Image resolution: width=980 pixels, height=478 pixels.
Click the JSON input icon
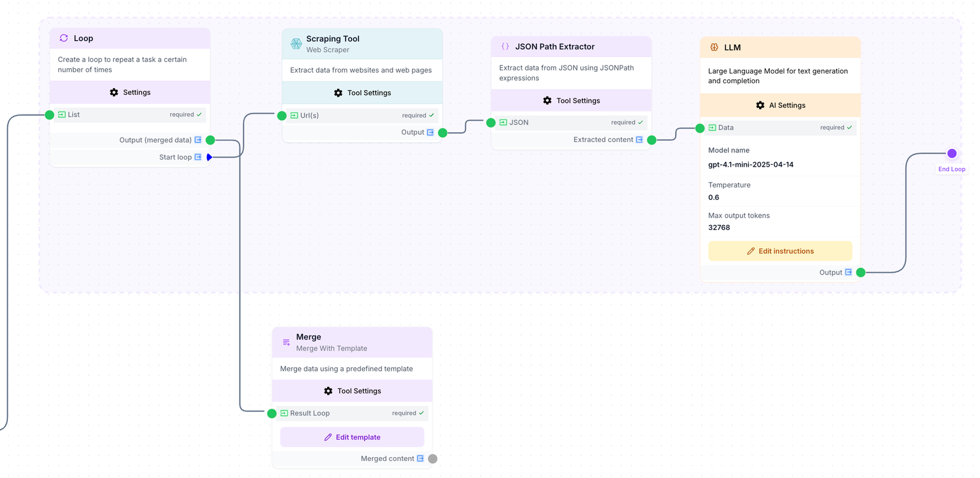click(503, 123)
